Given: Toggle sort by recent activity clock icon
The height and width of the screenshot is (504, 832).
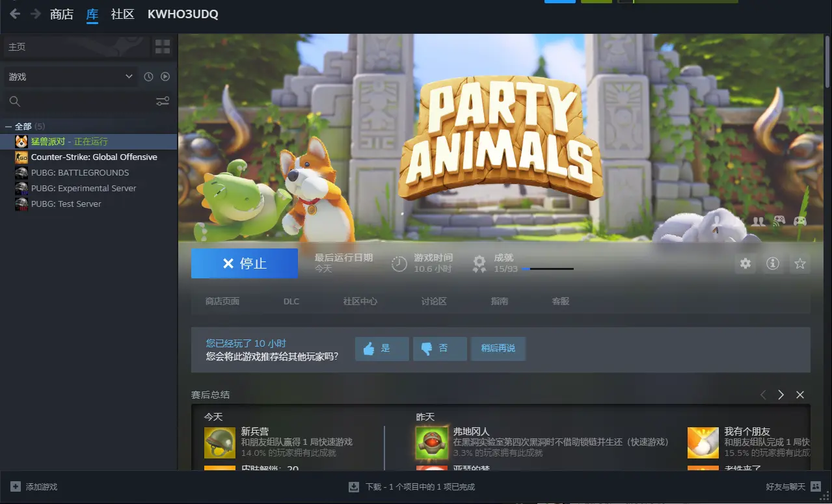Looking at the screenshot, I should pyautogui.click(x=148, y=77).
